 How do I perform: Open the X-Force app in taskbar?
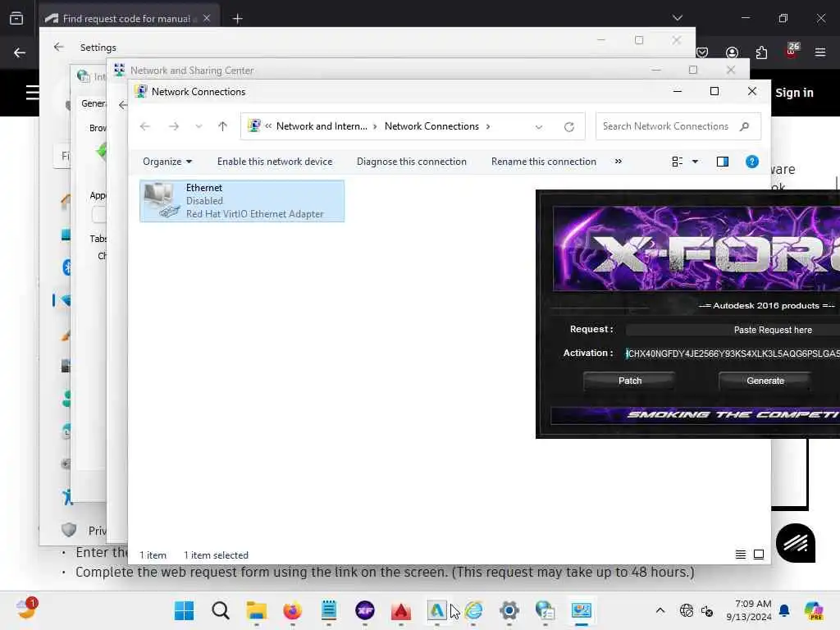[365, 610]
